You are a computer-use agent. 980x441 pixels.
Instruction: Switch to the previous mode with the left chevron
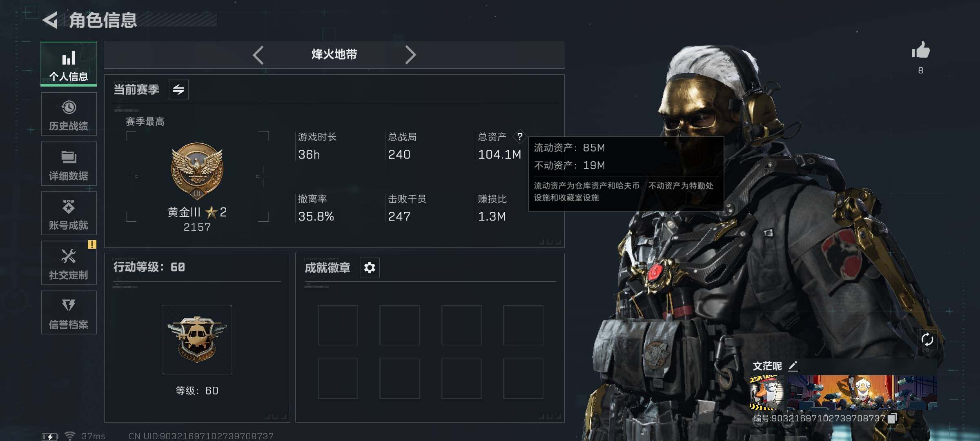pos(258,55)
